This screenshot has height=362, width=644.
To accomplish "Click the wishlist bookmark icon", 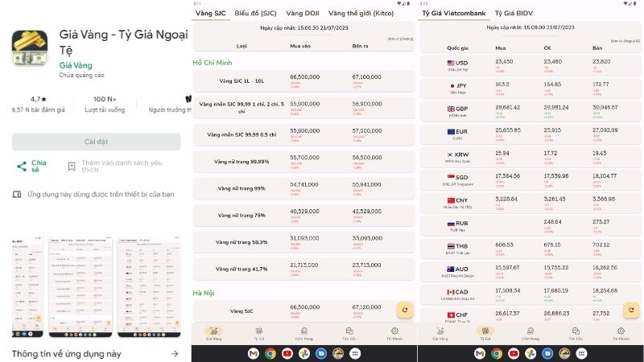I will pos(72,167).
